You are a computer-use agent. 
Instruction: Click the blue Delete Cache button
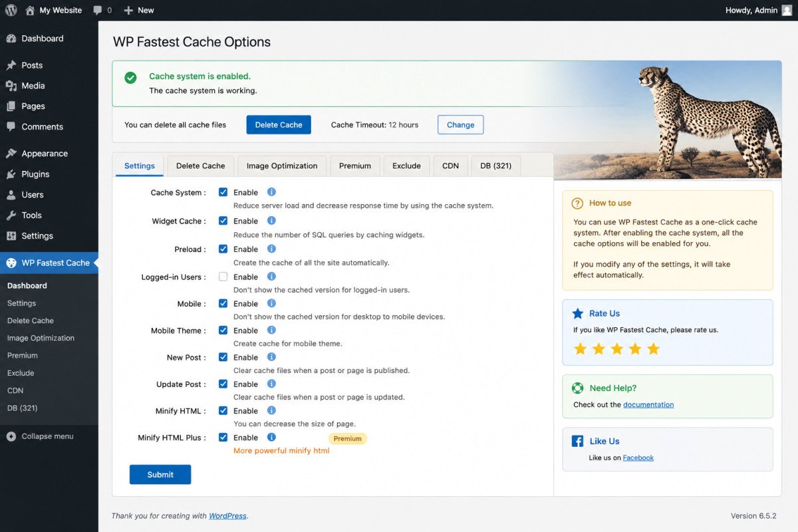pos(279,124)
